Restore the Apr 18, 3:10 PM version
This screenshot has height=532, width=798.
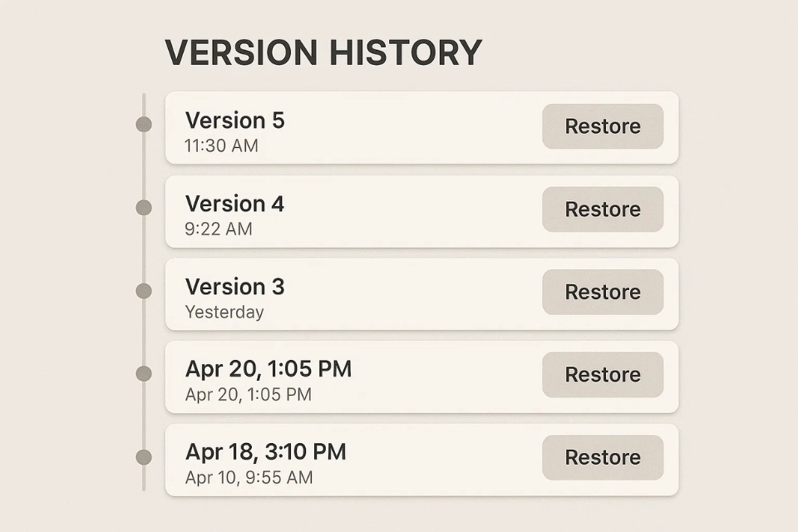[603, 458]
